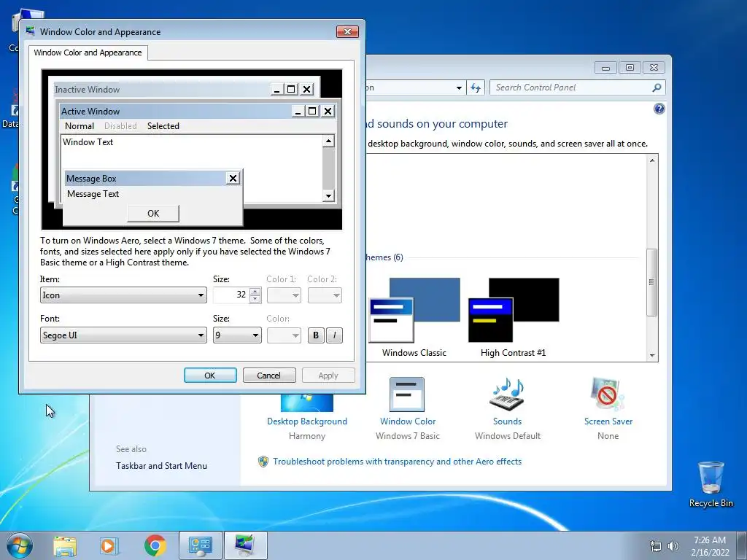Click the Window Color icon in Personalization
Image resolution: width=747 pixels, height=560 pixels.
tap(407, 394)
